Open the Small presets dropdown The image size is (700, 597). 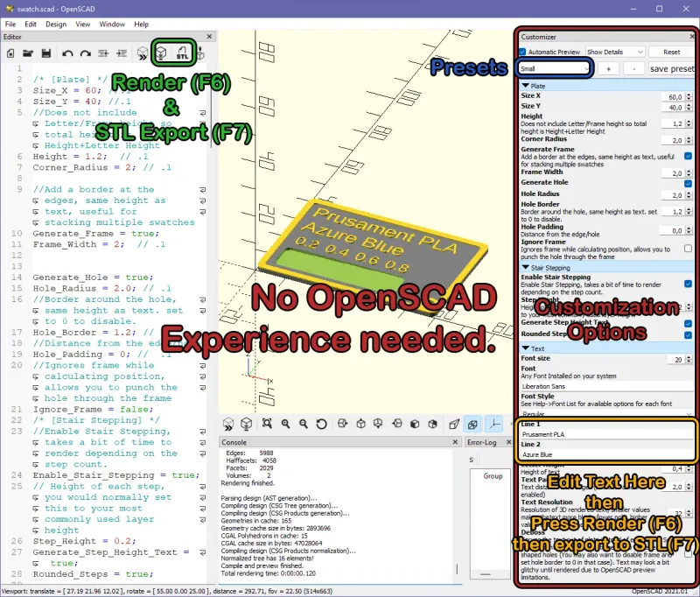554,69
